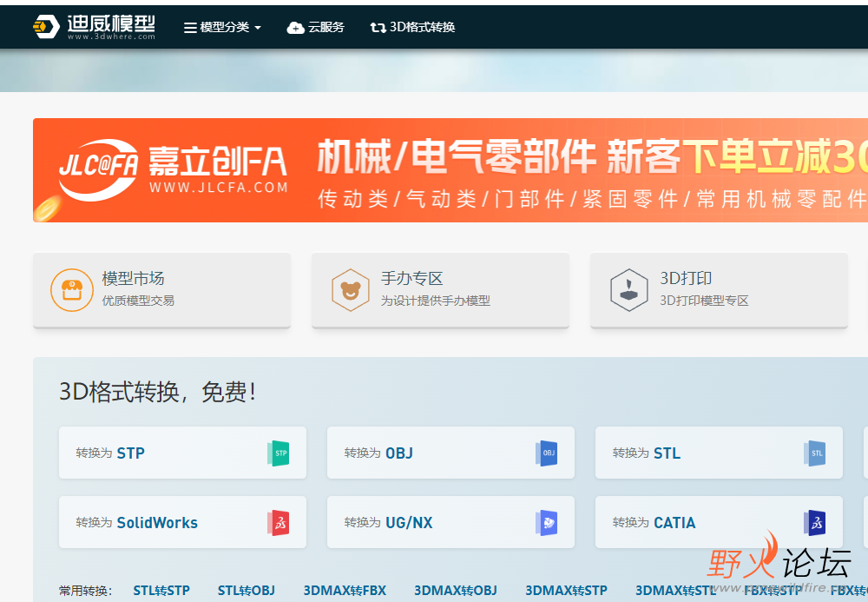The width and height of the screenshot is (868, 602).
Task: Open the STL转OBJ quick link
Action: point(247,591)
